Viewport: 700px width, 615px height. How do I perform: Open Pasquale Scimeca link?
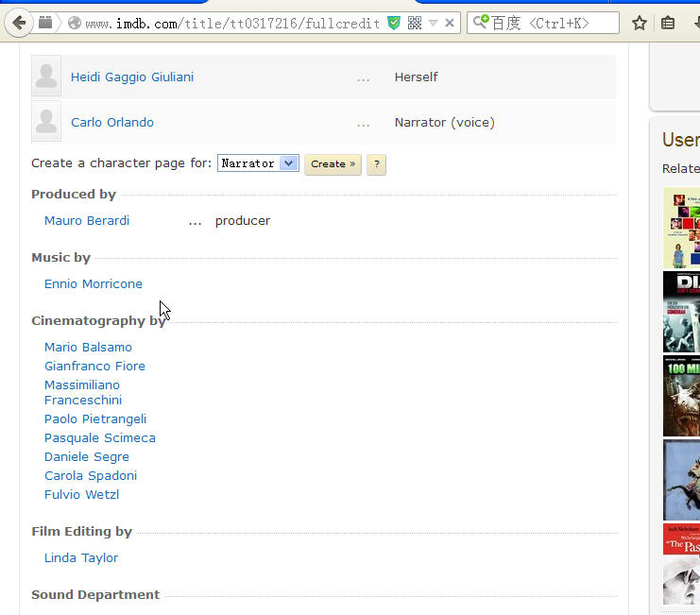100,437
